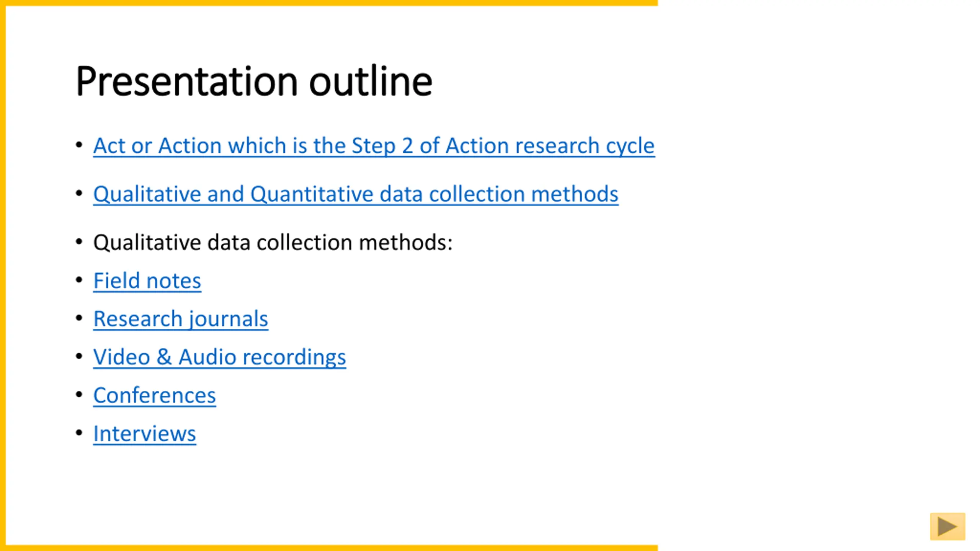Click the yellow bottom border bar
The width and height of the screenshot is (980, 551).
pos(329,548)
